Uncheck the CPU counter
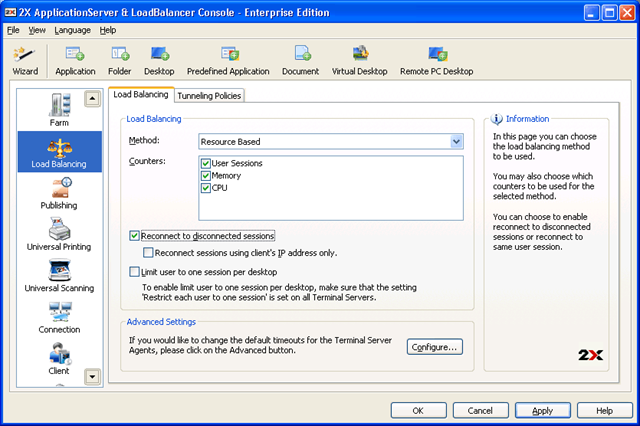The image size is (640, 426). click(206, 188)
